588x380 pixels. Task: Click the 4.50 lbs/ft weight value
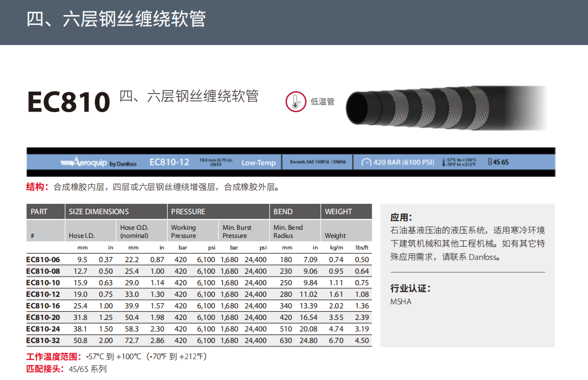pyautogui.click(x=362, y=340)
